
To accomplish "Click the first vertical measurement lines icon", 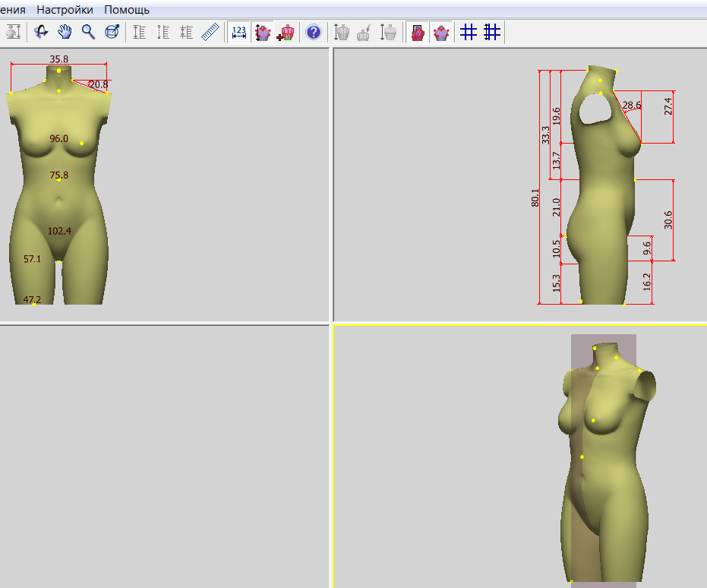I will (x=139, y=32).
